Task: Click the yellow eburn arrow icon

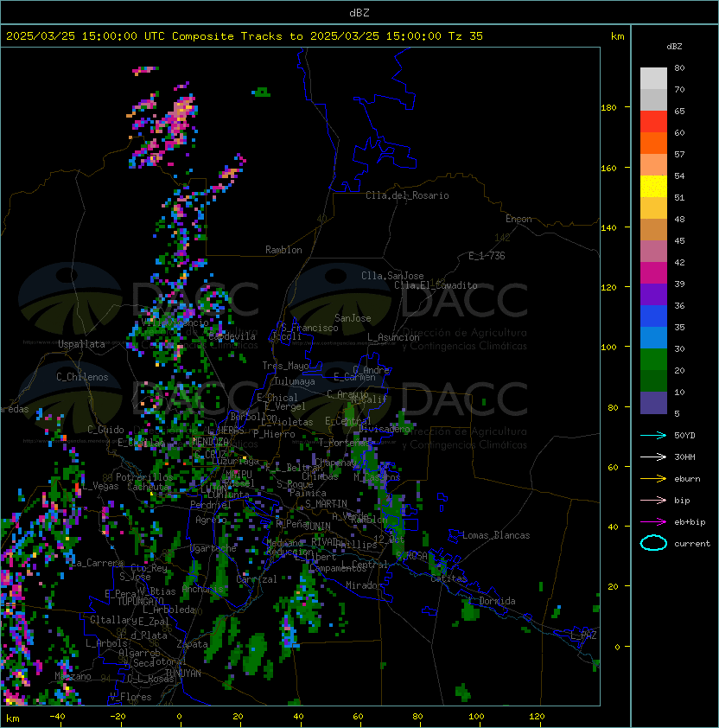Action: (x=653, y=479)
